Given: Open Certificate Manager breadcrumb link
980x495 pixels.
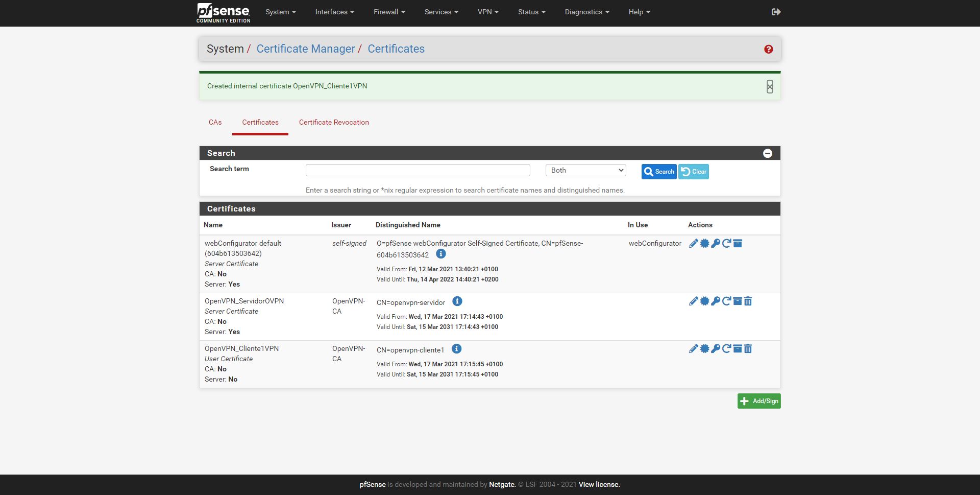Looking at the screenshot, I should (x=306, y=49).
